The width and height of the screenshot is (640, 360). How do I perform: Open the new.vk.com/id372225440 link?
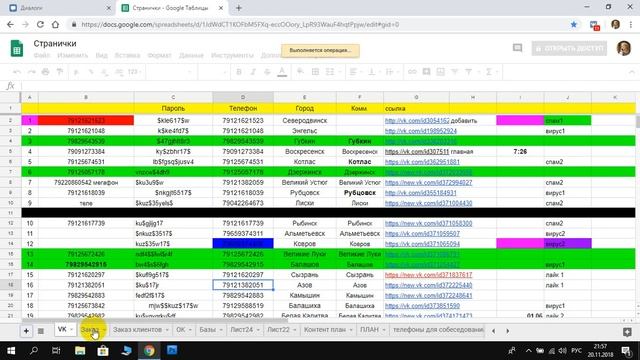(x=429, y=285)
